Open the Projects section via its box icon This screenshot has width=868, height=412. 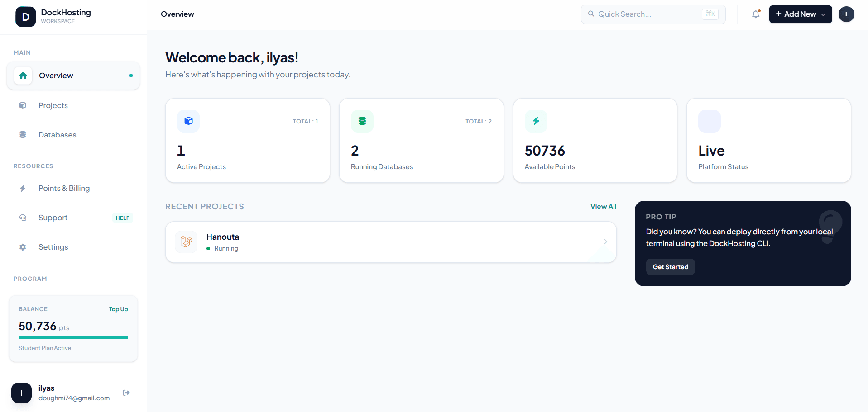click(23, 105)
